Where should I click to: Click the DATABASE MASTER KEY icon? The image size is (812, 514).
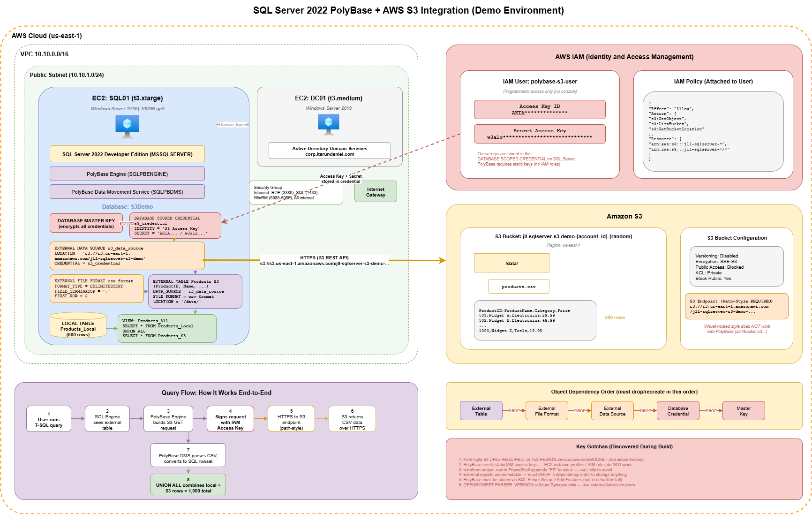point(86,223)
